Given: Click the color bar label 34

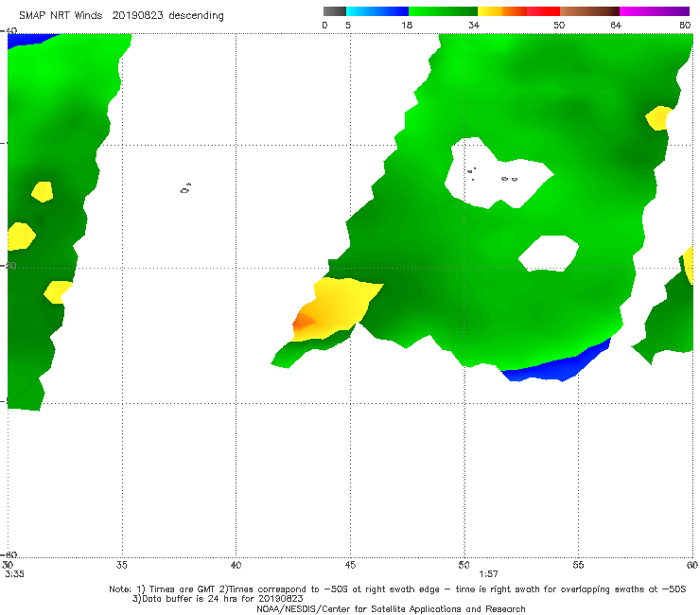Looking at the screenshot, I should click(x=474, y=25).
